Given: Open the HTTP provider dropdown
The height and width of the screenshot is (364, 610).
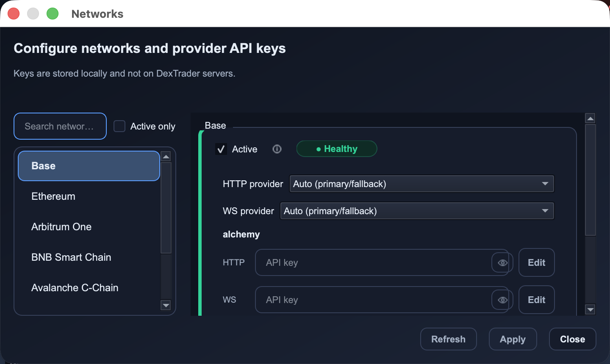Looking at the screenshot, I should (421, 184).
